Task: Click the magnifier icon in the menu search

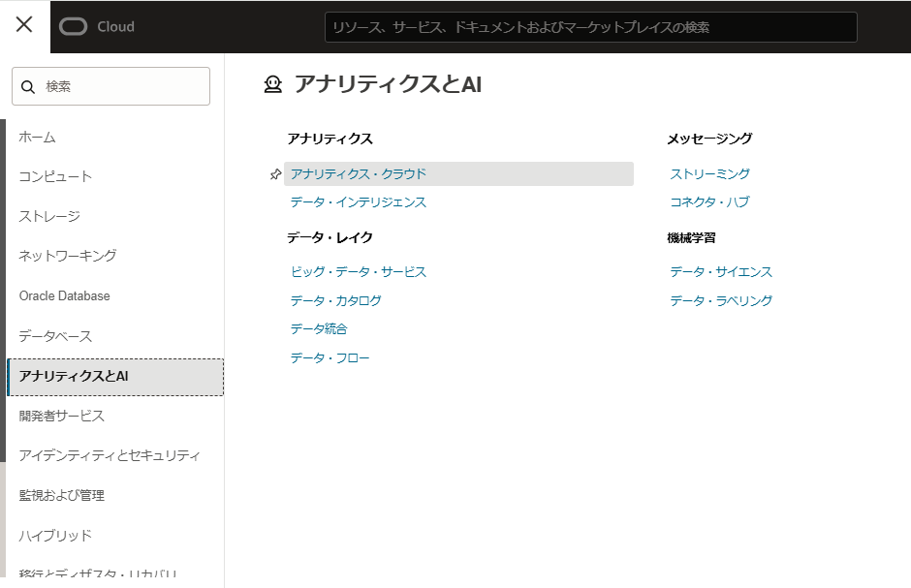Action: 28,87
